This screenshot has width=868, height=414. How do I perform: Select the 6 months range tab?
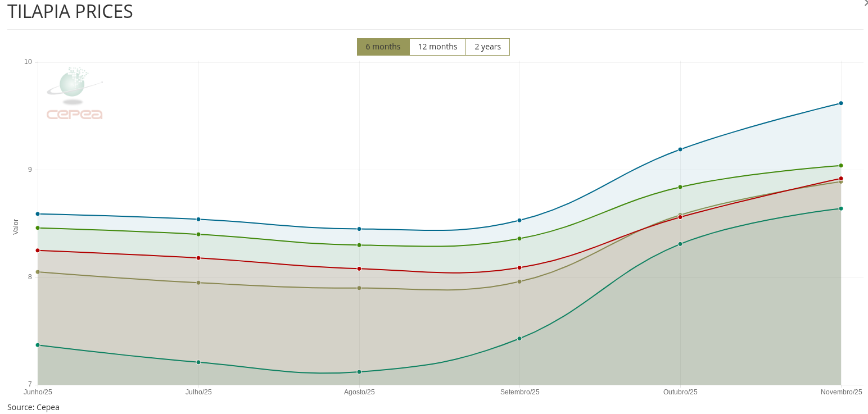click(x=383, y=47)
